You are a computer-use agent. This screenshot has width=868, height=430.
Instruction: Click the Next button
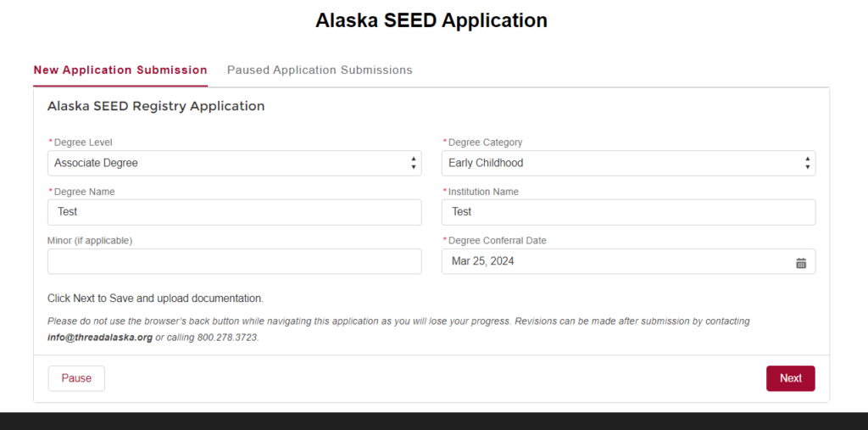[x=791, y=378]
